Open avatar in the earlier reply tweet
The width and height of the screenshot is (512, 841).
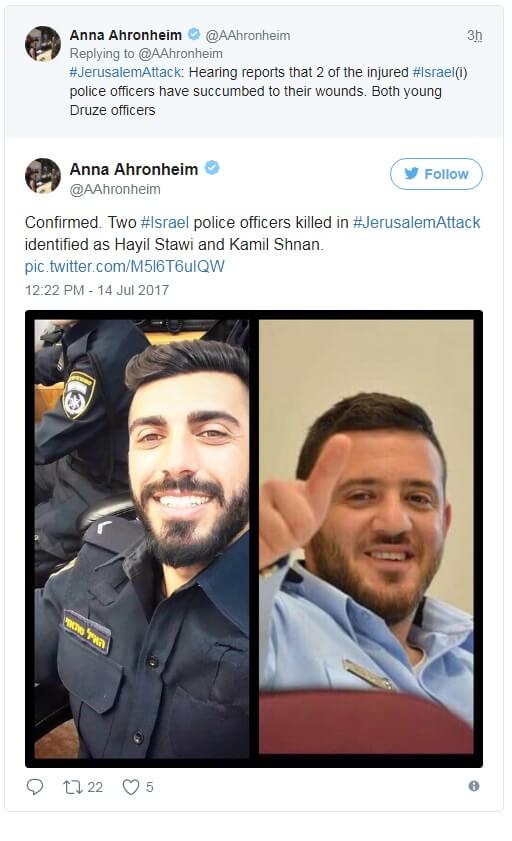coord(43,43)
